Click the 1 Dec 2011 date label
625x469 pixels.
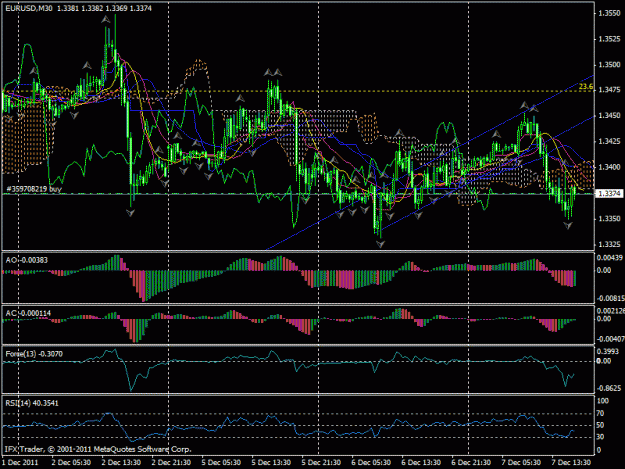pyautogui.click(x=20, y=463)
